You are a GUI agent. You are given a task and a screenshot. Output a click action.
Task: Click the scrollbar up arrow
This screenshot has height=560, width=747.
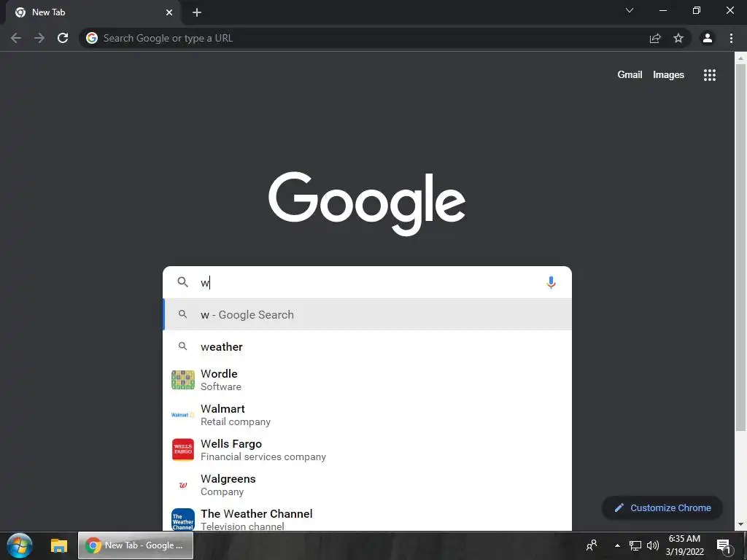tap(740, 58)
